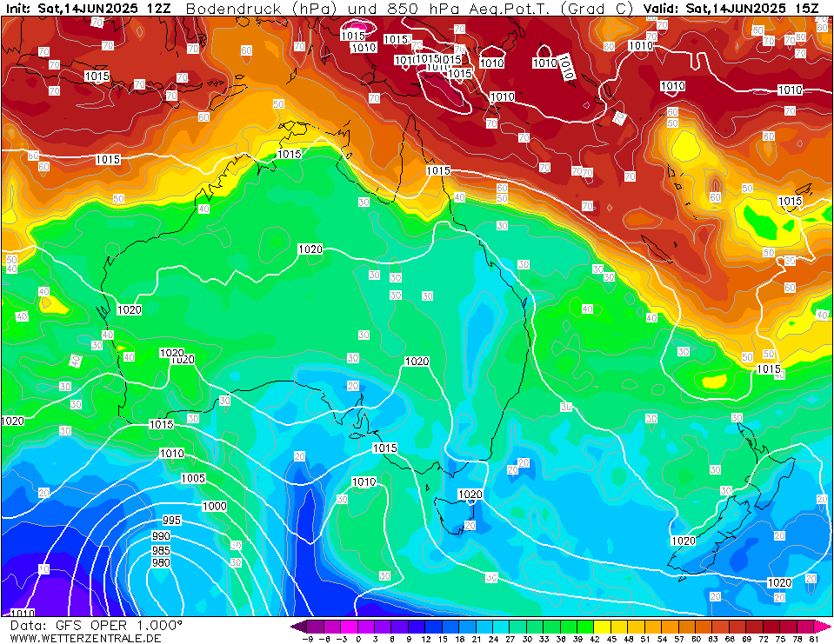
Task: Click the 12 value in the color legend
Action: point(425,639)
